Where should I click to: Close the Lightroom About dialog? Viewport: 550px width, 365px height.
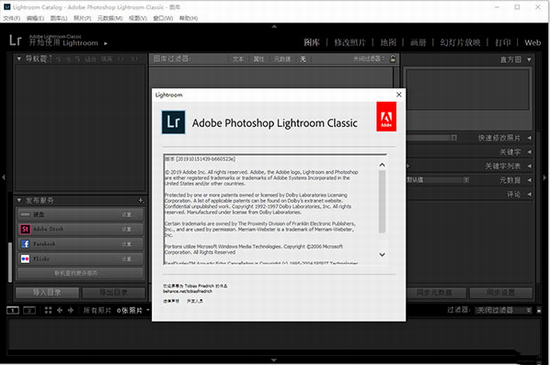tap(399, 95)
